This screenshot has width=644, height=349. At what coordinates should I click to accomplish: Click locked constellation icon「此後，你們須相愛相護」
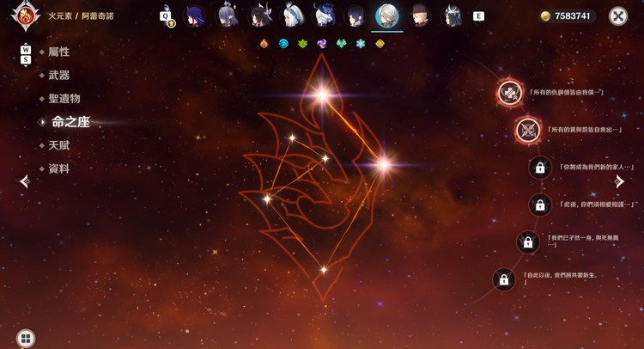tap(540, 205)
